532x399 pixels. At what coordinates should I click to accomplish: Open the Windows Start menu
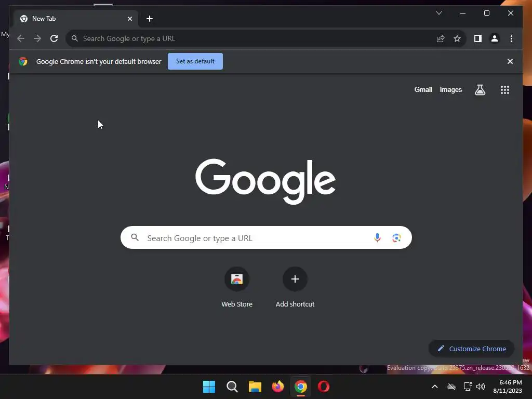coord(209,387)
